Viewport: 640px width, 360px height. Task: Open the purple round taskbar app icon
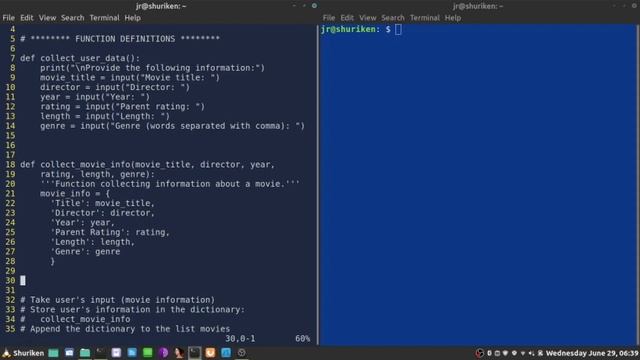[163, 353]
